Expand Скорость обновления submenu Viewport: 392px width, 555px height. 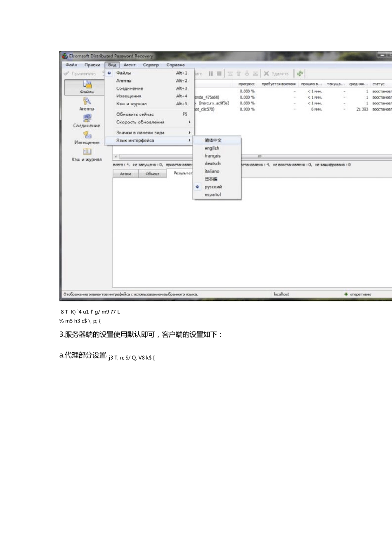[150, 122]
